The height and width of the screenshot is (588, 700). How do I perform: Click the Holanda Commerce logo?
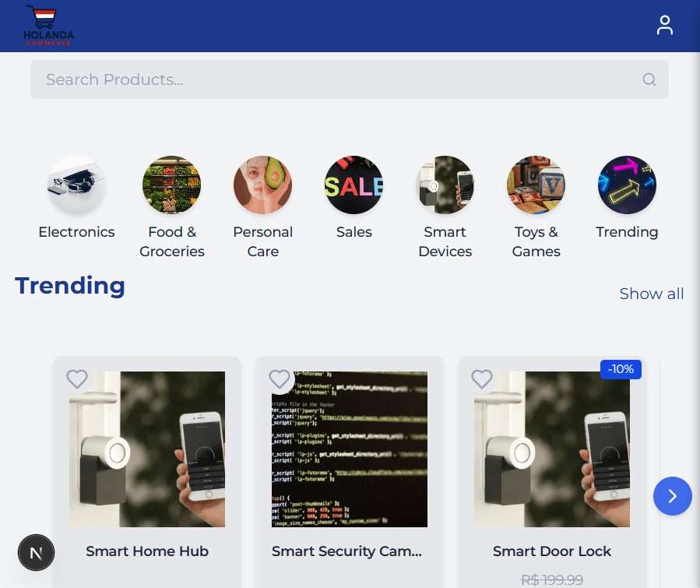click(48, 26)
